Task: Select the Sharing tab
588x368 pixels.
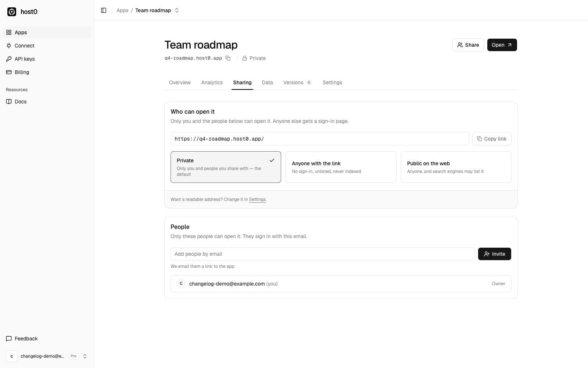Action: [242, 82]
